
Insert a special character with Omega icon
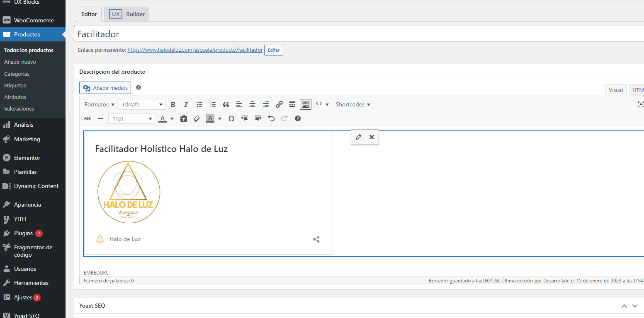[x=231, y=118]
